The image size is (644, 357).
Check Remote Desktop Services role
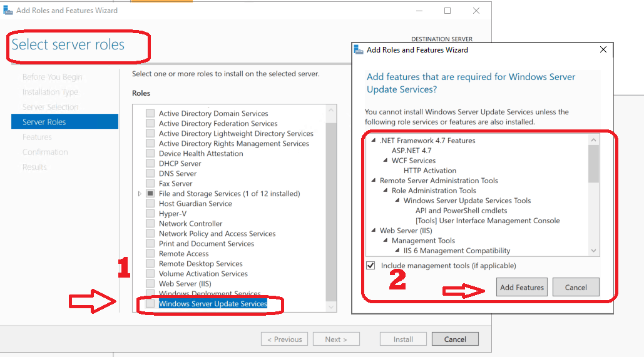(x=150, y=263)
